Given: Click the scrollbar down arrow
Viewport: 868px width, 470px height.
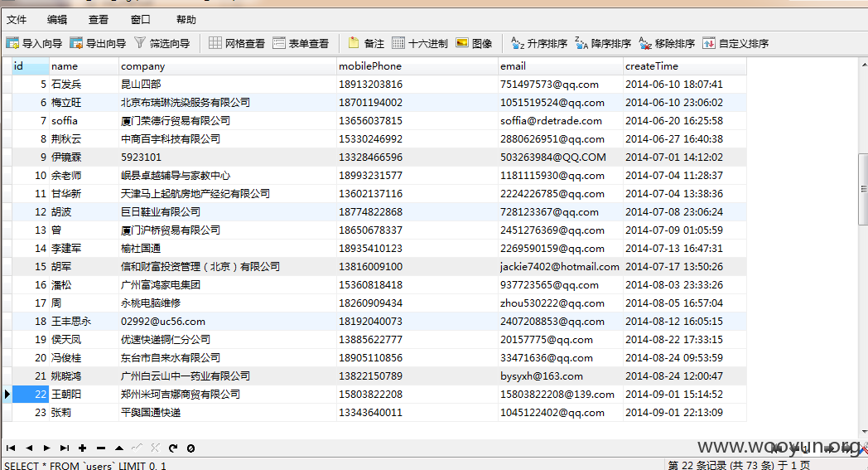Looking at the screenshot, I should point(864,432).
